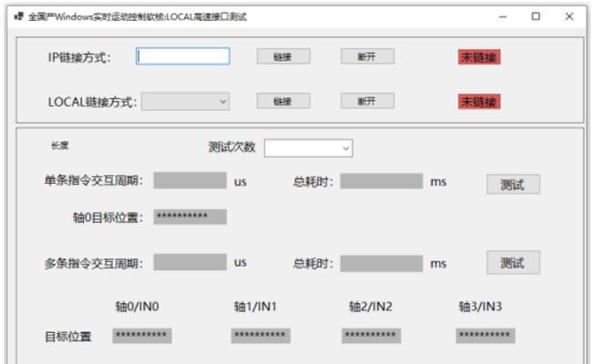
Task: Click the app icon in title bar
Action: [18, 16]
